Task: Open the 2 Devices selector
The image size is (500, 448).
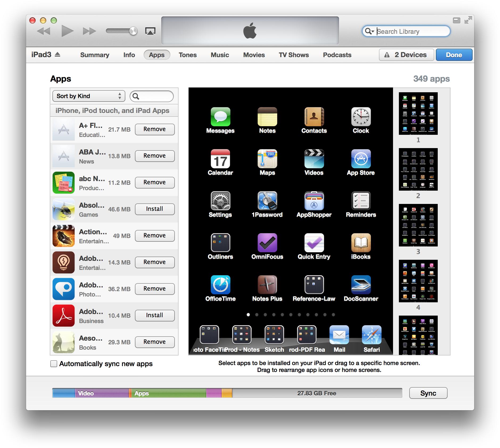Action: [406, 55]
